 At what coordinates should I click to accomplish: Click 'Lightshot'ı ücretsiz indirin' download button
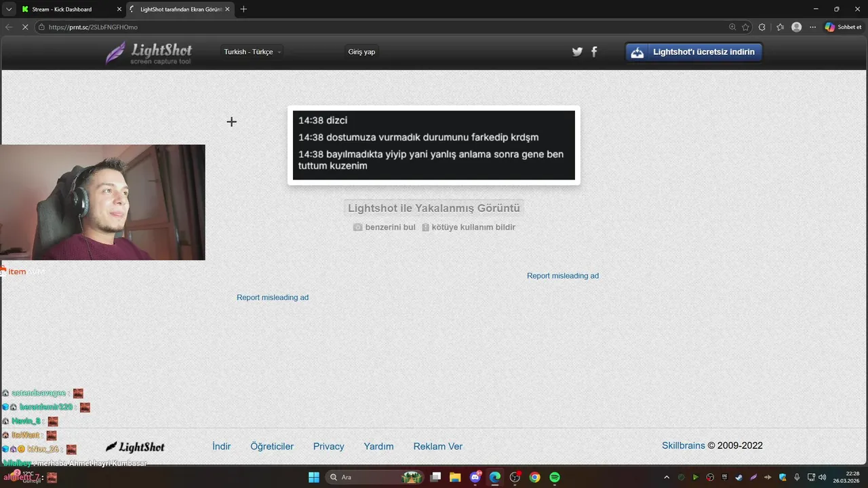click(x=694, y=52)
